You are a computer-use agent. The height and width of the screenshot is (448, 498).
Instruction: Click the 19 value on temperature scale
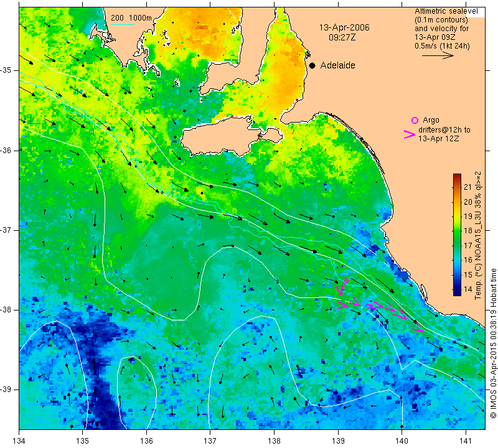(x=468, y=217)
